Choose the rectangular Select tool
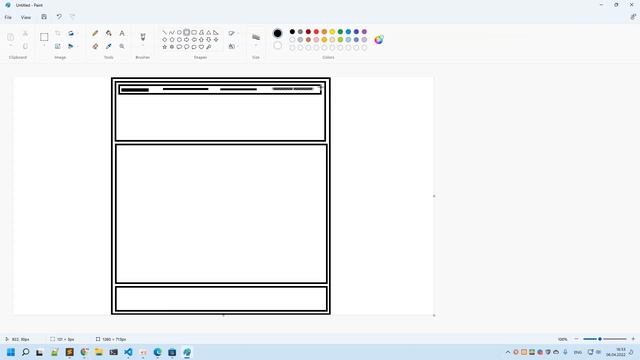 pos(44,37)
